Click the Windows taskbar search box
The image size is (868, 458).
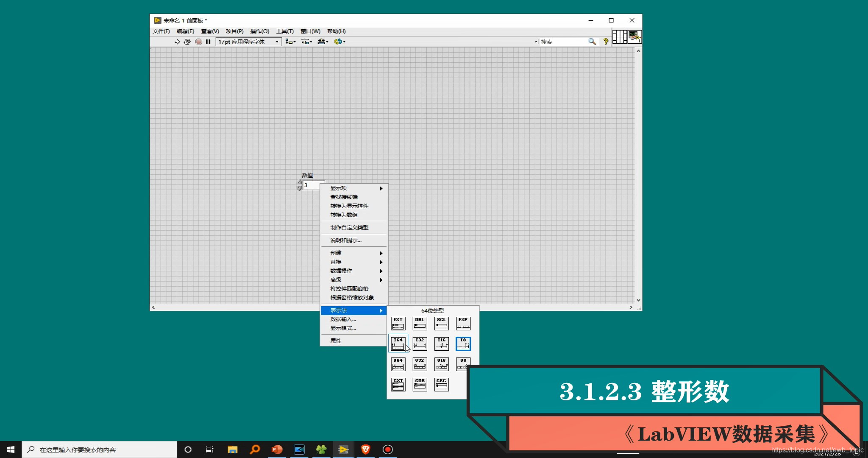99,450
